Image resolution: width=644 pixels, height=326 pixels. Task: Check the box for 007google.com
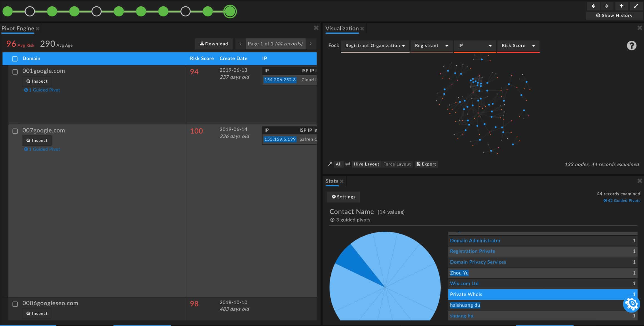[x=15, y=131]
